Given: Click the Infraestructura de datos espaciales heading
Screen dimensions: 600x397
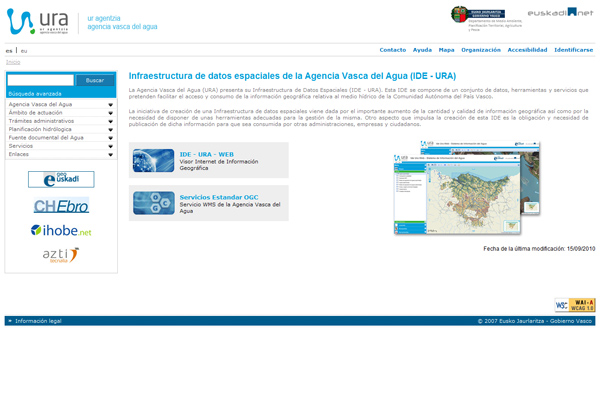Looking at the screenshot, I should pos(292,76).
